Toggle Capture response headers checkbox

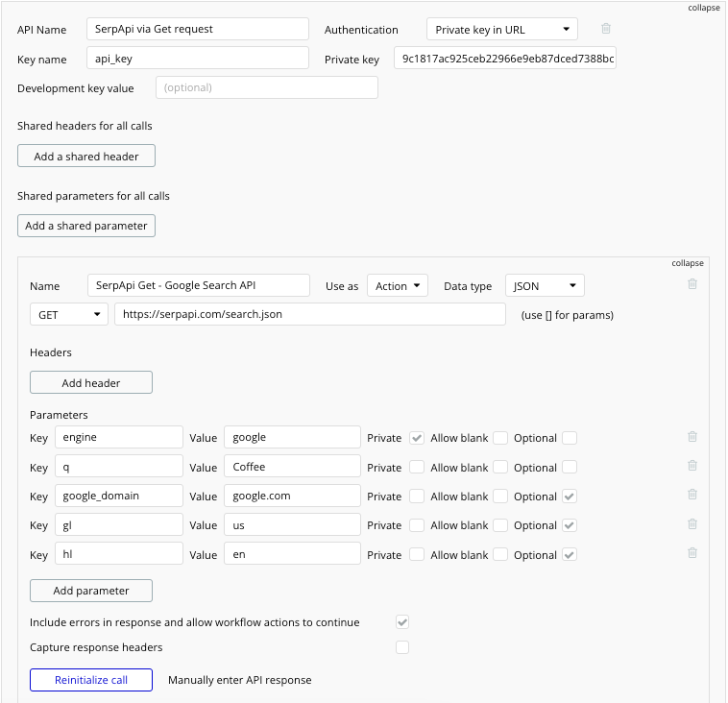tap(402, 647)
